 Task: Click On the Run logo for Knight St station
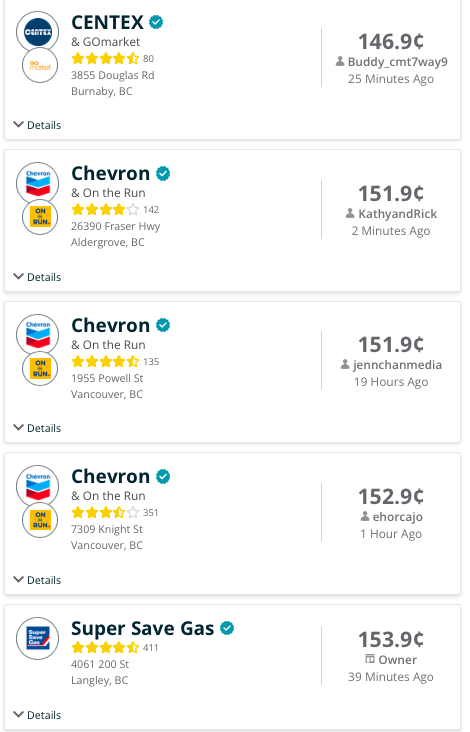pyautogui.click(x=40, y=520)
